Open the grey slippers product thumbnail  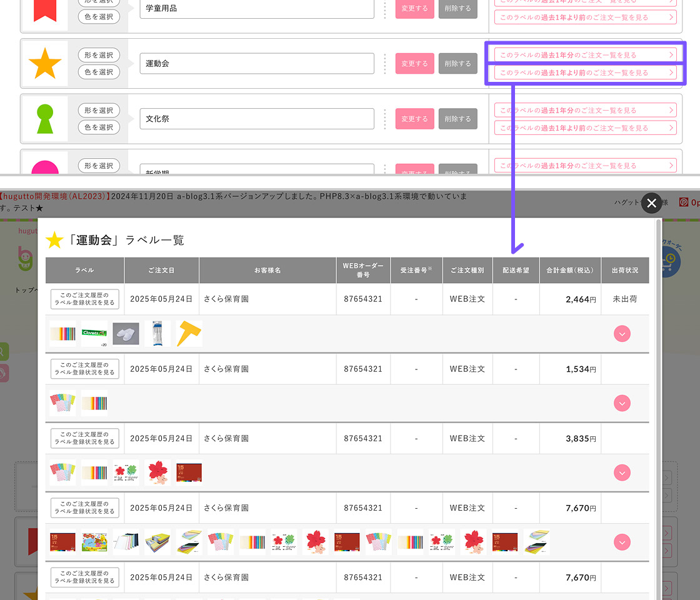coord(126,334)
